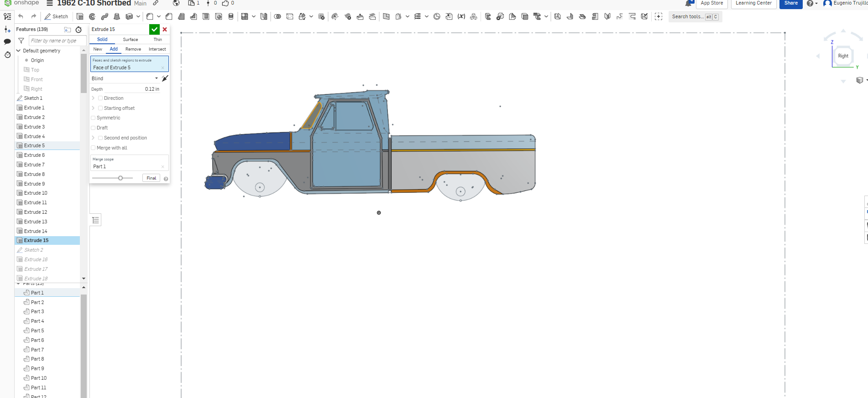Check the Draft option in the dialog
The width and height of the screenshot is (868, 398).
pos(93,128)
